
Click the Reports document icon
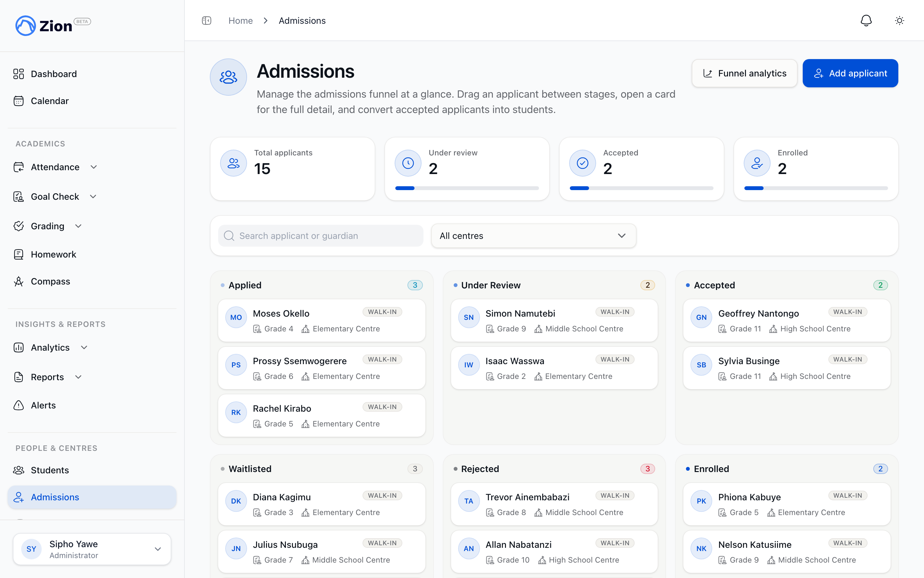(18, 377)
